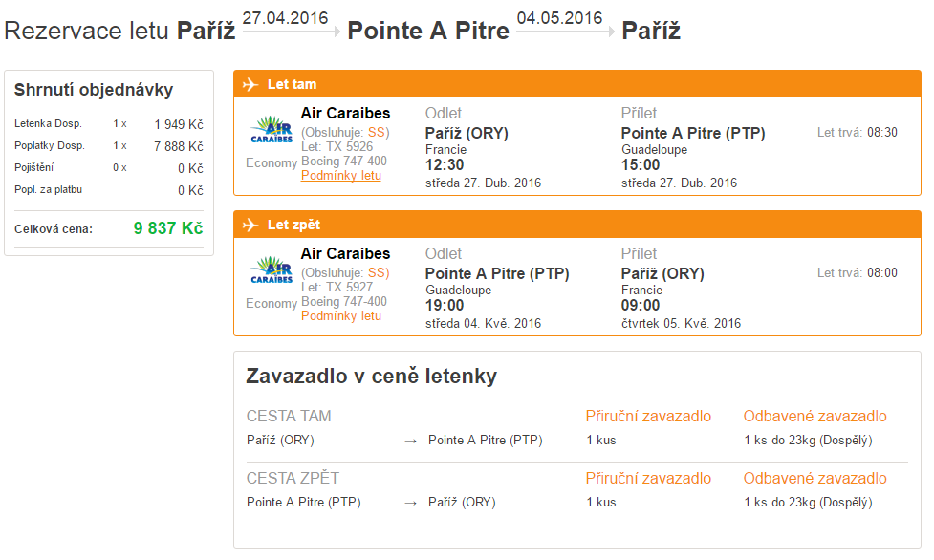Open Podmínky letu for flight TX 5926
The height and width of the screenshot is (560, 934).
(341, 176)
